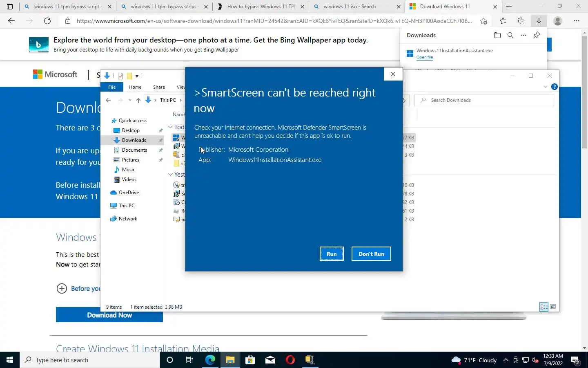This screenshot has height=368, width=588.
Task: Open downloads folder icon in Edge Downloads panel
Action: click(497, 35)
